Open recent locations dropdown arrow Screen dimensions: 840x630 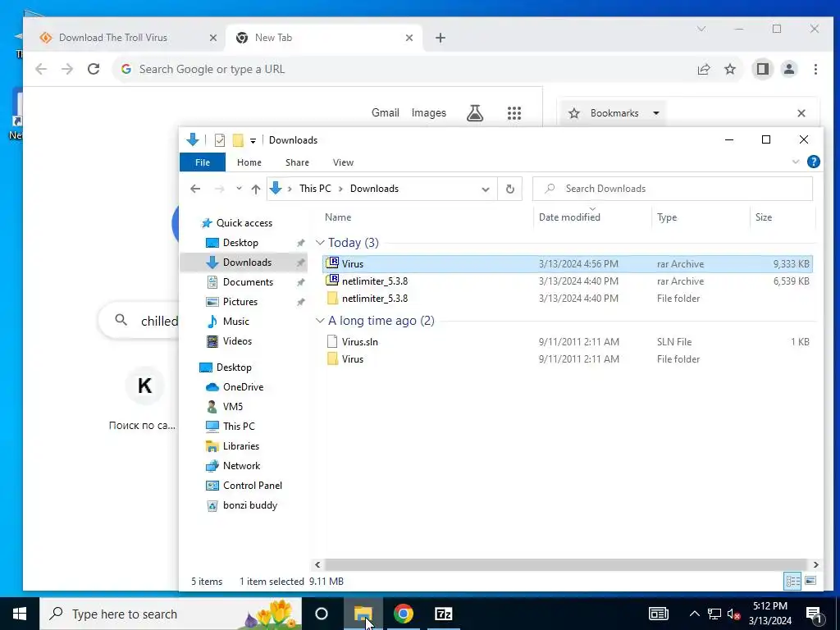[239, 189]
